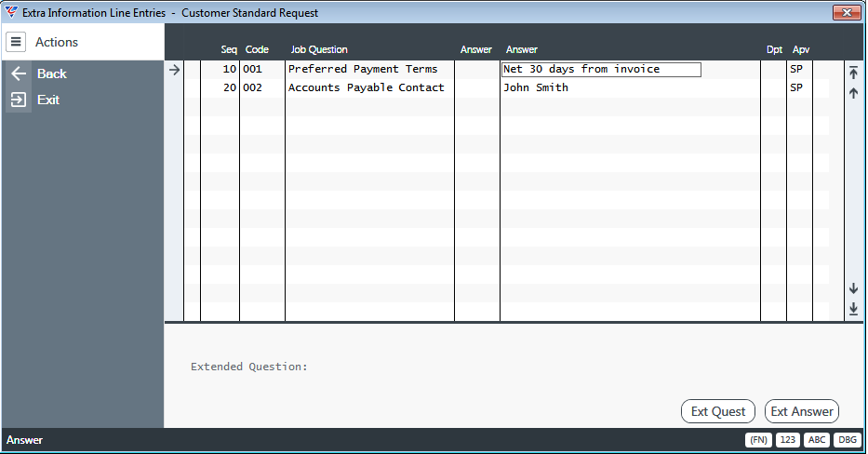
Task: Select 'Accounts Payable Contact' question
Action: (366, 87)
